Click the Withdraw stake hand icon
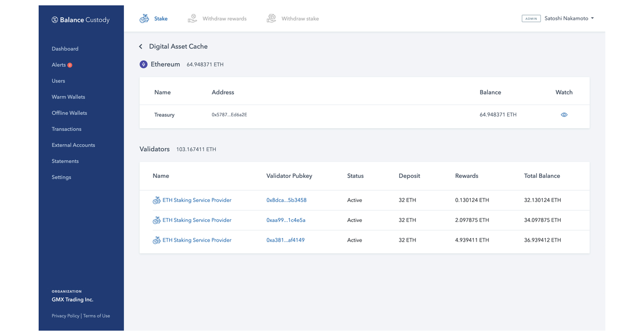The width and height of the screenshot is (644, 336). (271, 18)
